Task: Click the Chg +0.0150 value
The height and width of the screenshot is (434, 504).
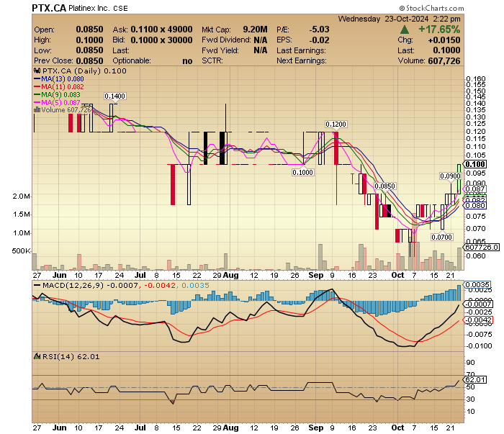Action: [444, 40]
